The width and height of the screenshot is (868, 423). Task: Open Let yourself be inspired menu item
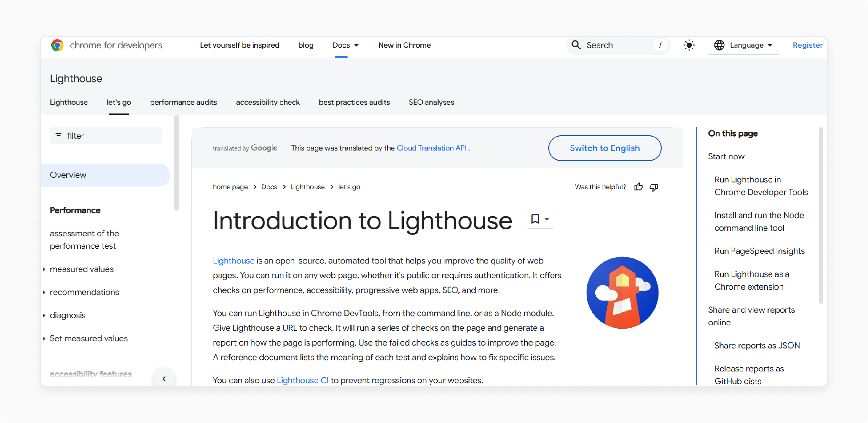click(240, 45)
